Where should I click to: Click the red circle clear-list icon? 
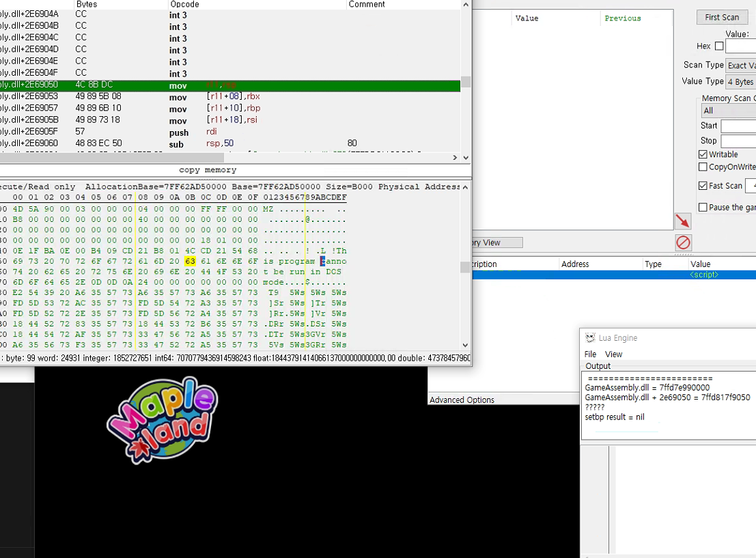pyautogui.click(x=683, y=242)
